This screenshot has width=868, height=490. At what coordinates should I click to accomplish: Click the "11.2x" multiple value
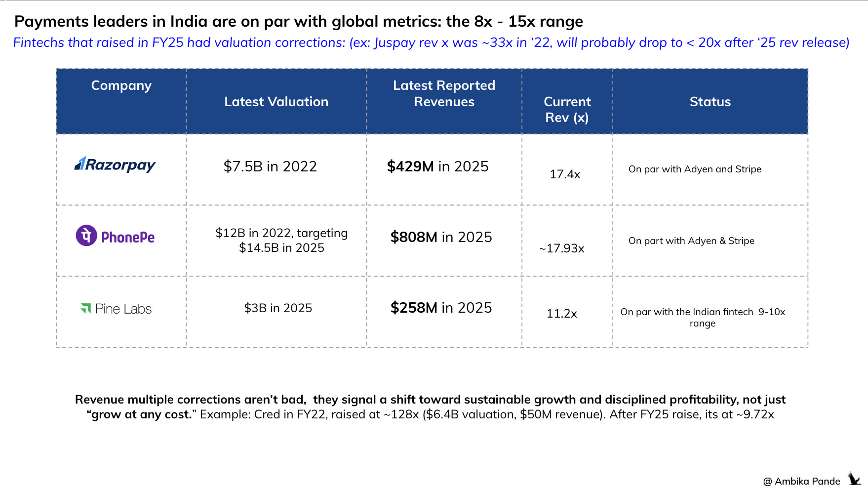[x=562, y=314]
